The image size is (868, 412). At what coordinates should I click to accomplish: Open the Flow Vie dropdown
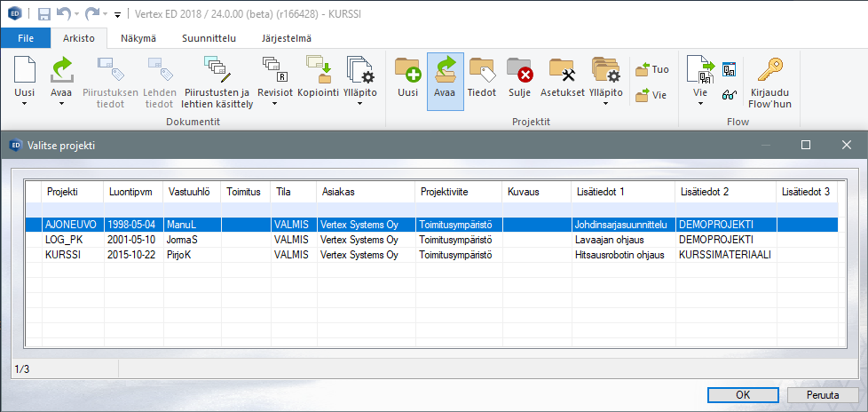pos(700,104)
